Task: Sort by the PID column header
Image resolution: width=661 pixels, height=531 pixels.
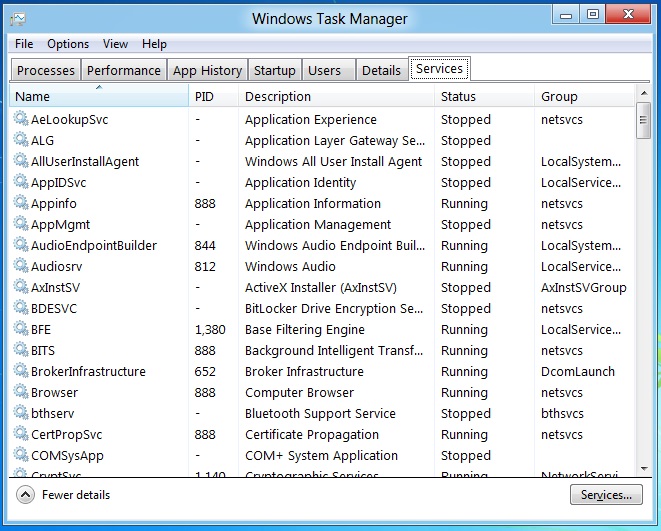Action: (214, 97)
